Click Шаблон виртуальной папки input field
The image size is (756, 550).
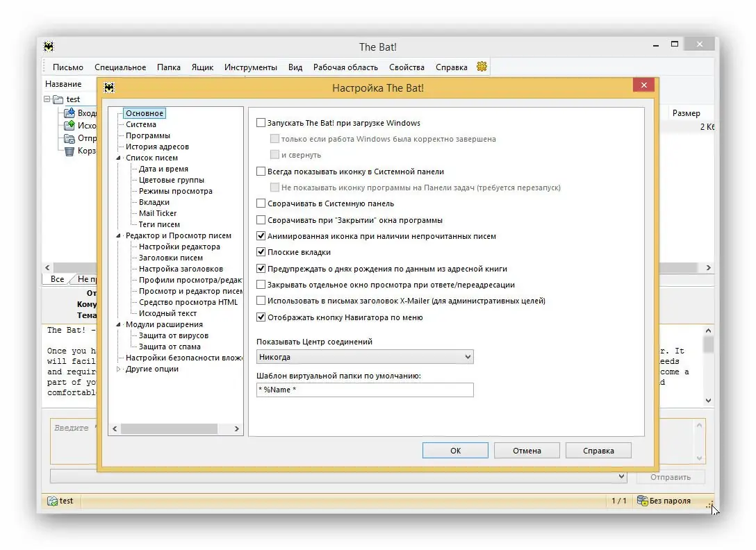pos(365,390)
